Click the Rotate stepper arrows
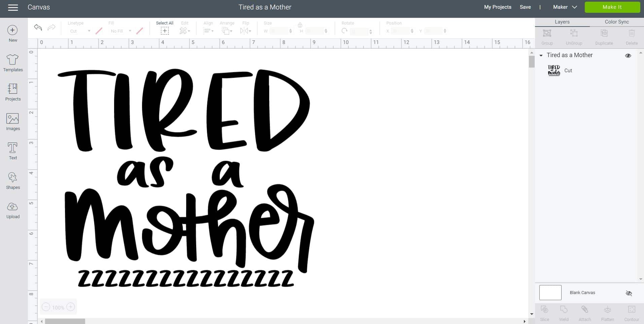Viewport: 644px width, 324px height. pyautogui.click(x=370, y=31)
